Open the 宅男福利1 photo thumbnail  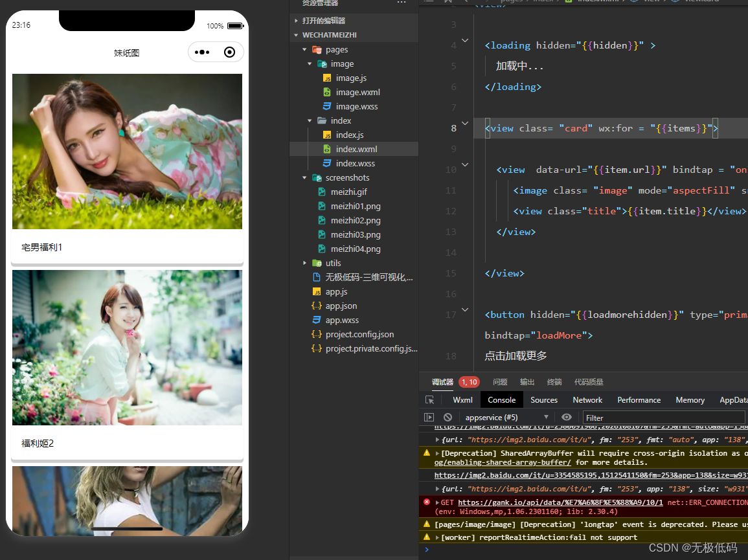click(127, 151)
